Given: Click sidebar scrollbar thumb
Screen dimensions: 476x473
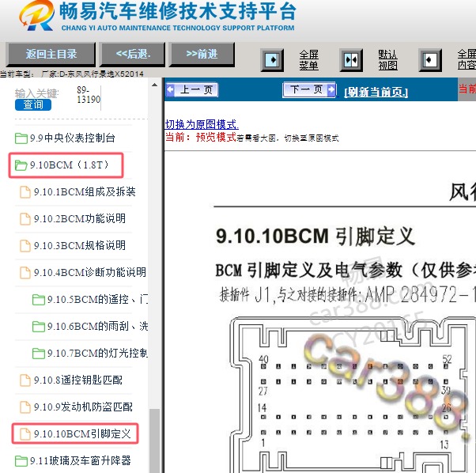Looking at the screenshot, I should tap(155, 441).
